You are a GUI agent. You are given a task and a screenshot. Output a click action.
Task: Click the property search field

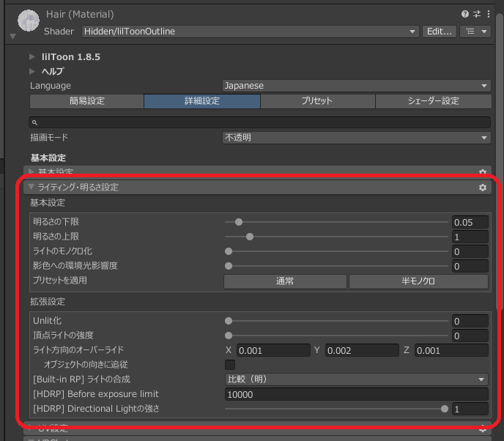[260, 122]
